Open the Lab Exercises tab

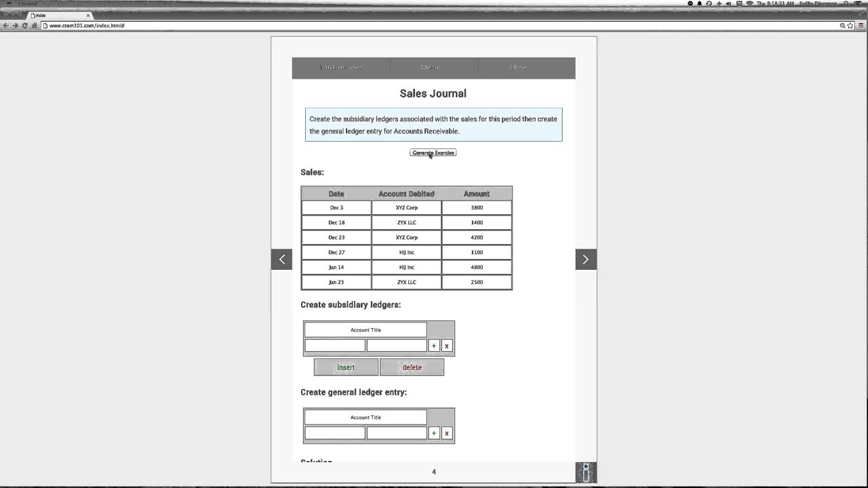coord(341,67)
